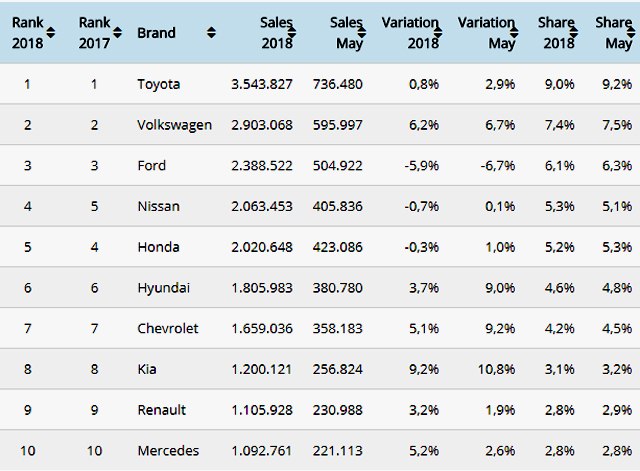This screenshot has width=640, height=471.
Task: Click Nissan in the brand column
Action: coord(158,206)
